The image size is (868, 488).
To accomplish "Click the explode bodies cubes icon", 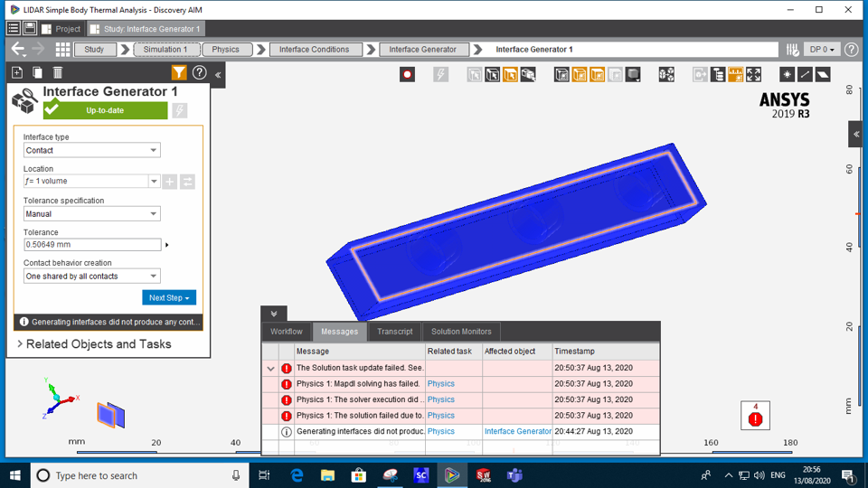I will [x=666, y=74].
